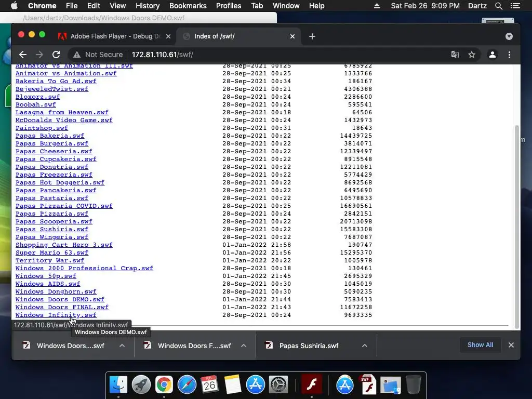Open the Animator vs Animation.swf link

66,73
